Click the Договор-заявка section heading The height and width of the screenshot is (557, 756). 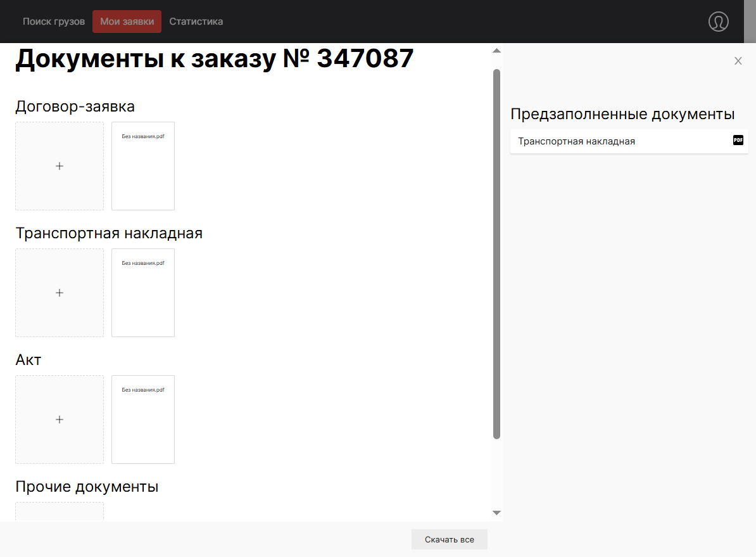pyautogui.click(x=75, y=106)
